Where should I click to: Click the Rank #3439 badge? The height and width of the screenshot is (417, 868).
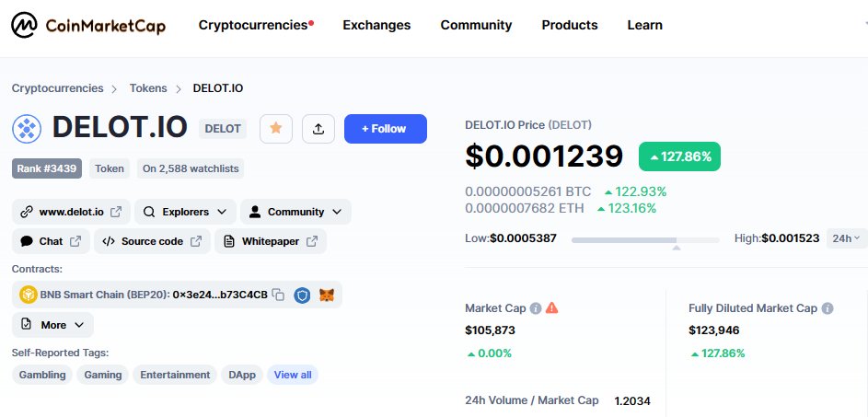click(47, 168)
